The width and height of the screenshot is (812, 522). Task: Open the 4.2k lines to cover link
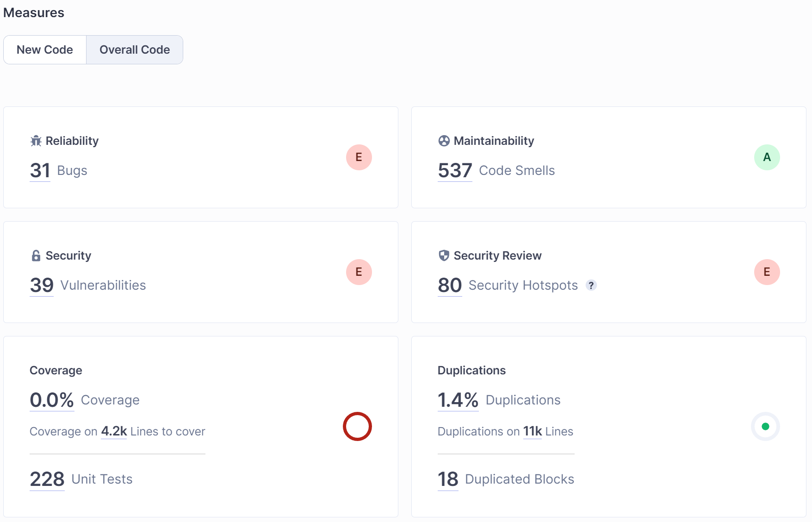point(114,431)
